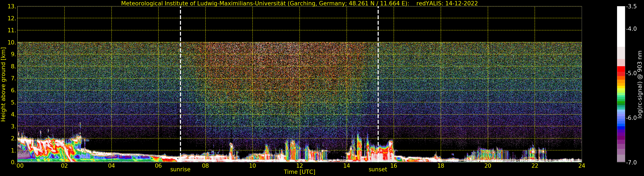Click the 'Time [UTC]' axis label
Screen dimensions: 644x176
coord(300,172)
